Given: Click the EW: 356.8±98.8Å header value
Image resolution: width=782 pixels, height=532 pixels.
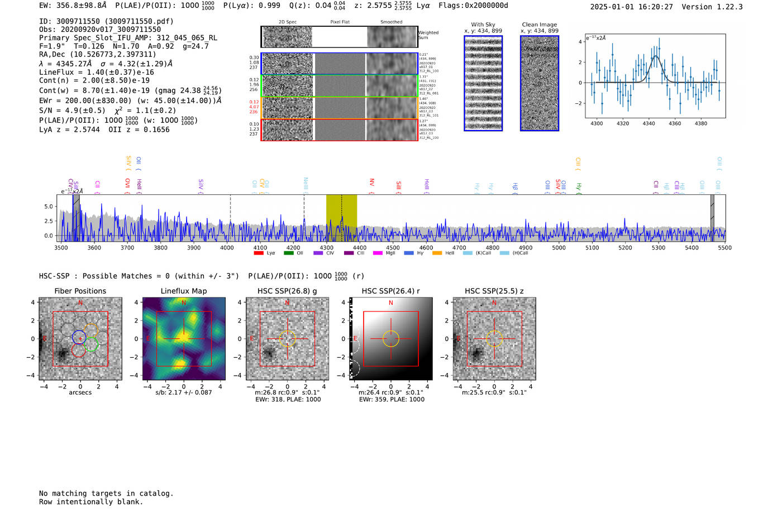Looking at the screenshot, I should pos(73,6).
